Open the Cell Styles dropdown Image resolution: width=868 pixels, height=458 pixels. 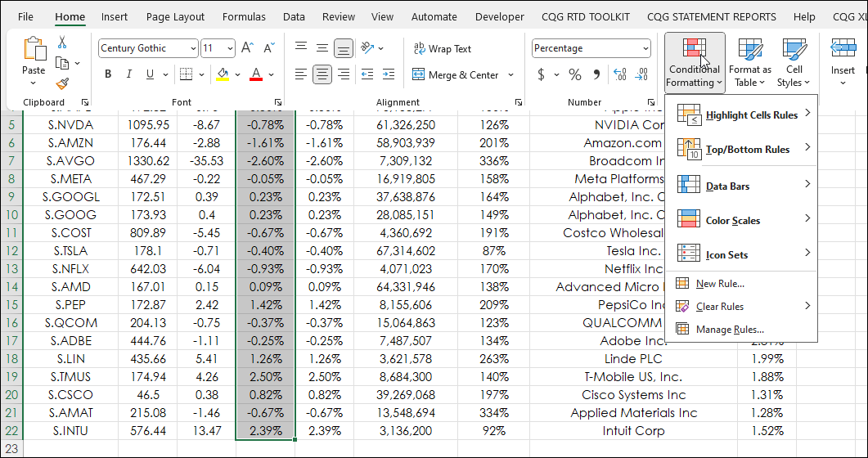pos(794,62)
